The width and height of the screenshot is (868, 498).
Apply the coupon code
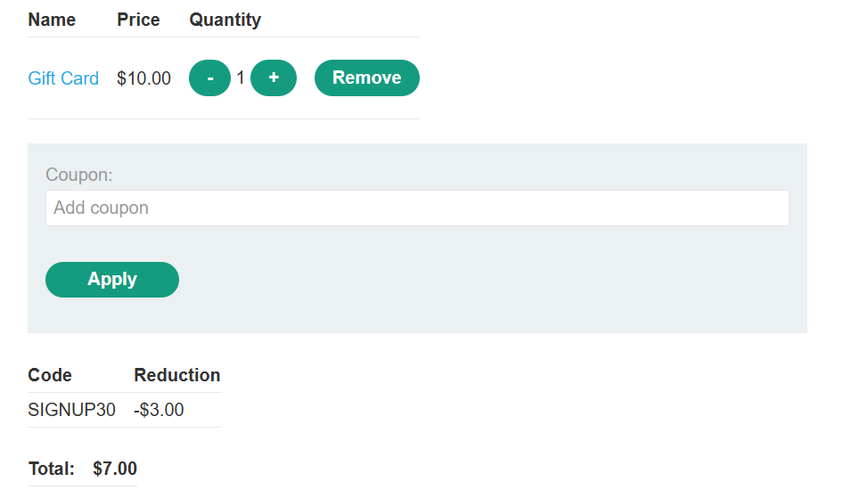[x=112, y=280]
